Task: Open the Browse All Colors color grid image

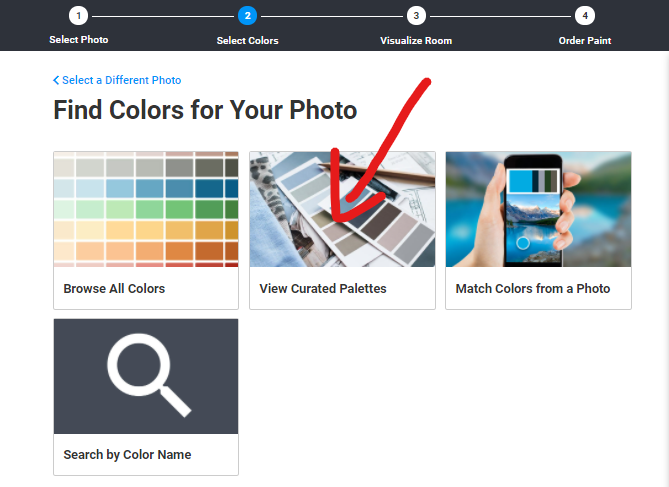Action: point(146,209)
